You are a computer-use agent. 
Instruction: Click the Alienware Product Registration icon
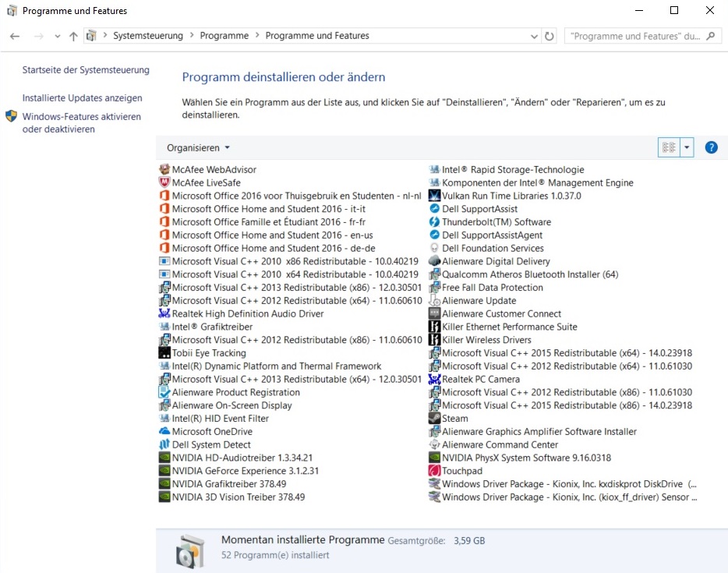(164, 392)
